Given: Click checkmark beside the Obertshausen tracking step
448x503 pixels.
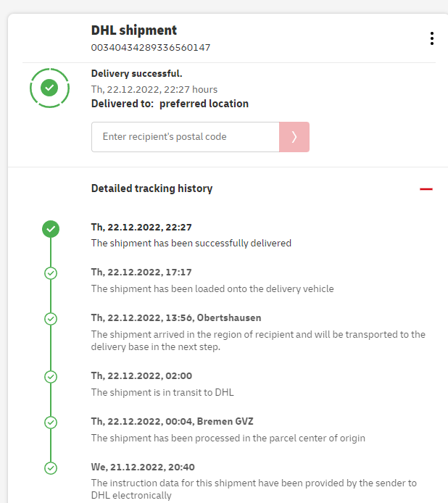Looking at the screenshot, I should pyautogui.click(x=51, y=319).
